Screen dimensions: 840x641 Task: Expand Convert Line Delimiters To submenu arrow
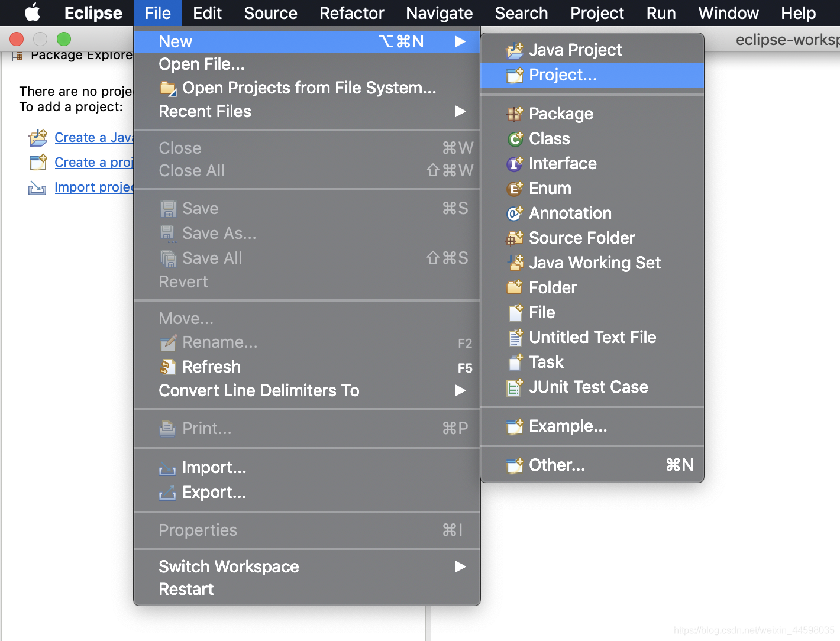(x=460, y=390)
